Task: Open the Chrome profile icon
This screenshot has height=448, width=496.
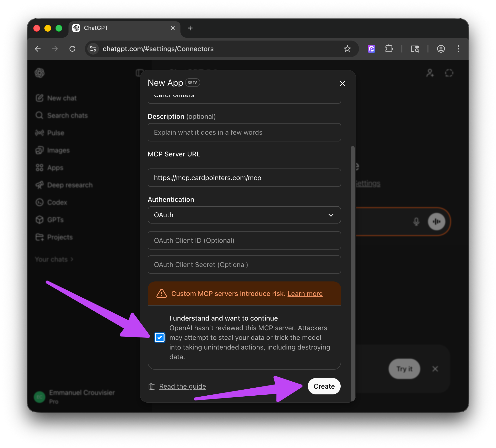Action: (441, 49)
